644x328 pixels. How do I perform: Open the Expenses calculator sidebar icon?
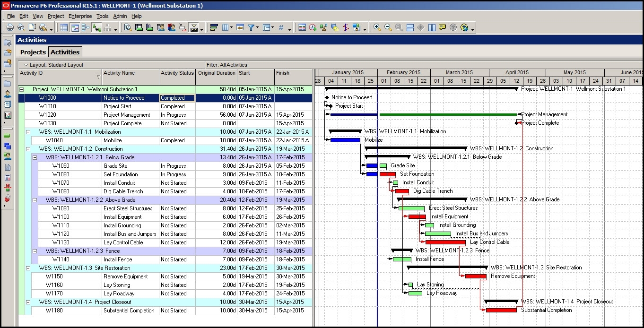point(8,178)
